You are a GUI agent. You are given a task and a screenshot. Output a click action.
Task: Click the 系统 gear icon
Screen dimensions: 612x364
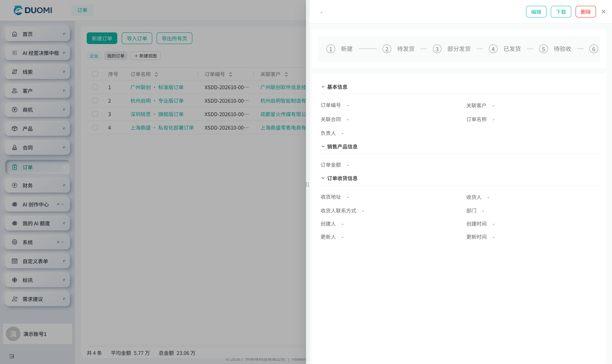(x=15, y=242)
